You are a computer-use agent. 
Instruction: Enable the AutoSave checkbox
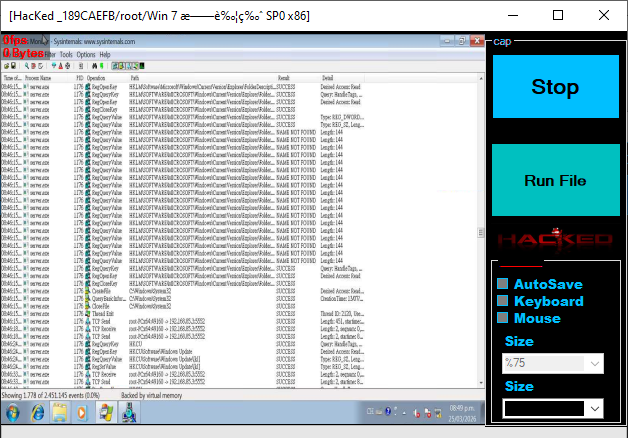point(504,284)
